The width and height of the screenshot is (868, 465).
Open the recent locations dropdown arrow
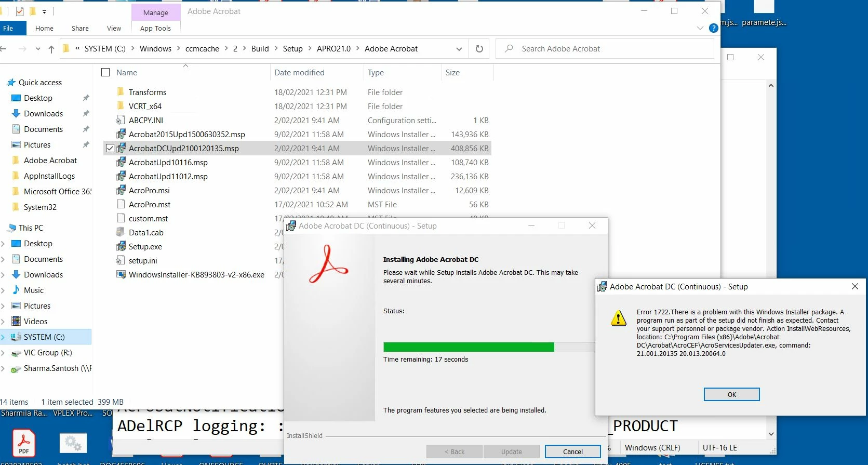click(x=38, y=49)
